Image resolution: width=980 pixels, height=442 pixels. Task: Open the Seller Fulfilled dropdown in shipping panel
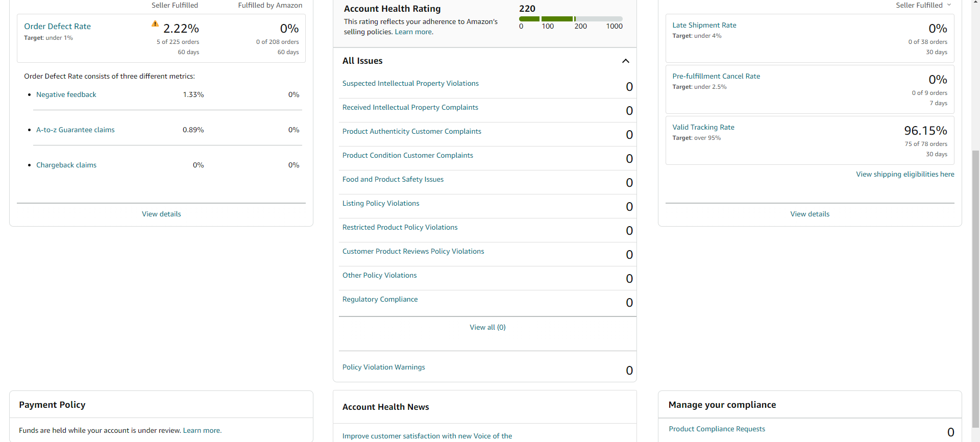923,5
